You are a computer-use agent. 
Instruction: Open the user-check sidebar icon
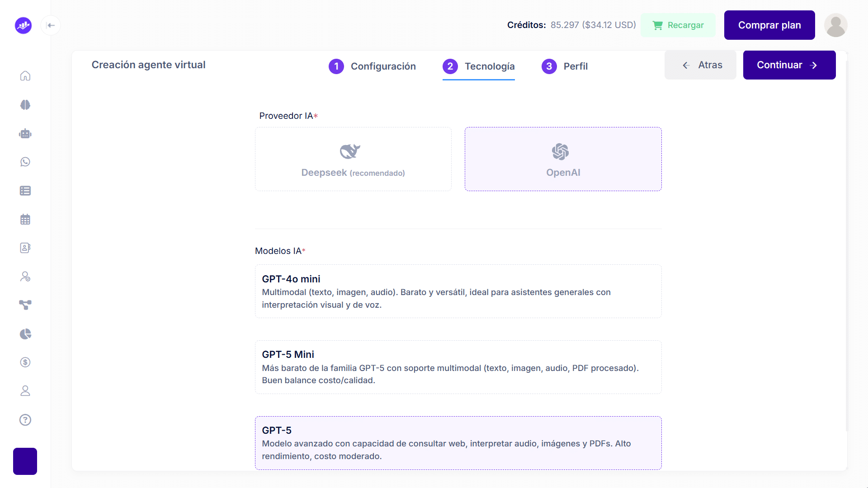(x=25, y=277)
